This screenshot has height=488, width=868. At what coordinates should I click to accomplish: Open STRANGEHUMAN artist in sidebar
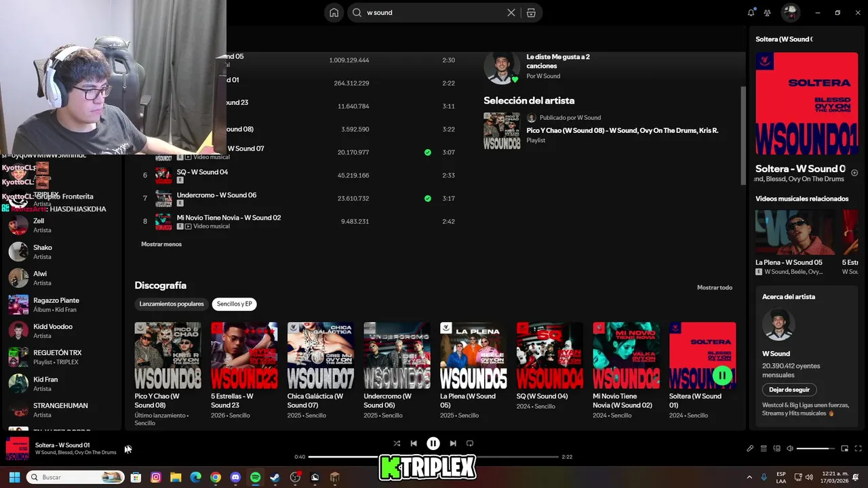tap(61, 410)
